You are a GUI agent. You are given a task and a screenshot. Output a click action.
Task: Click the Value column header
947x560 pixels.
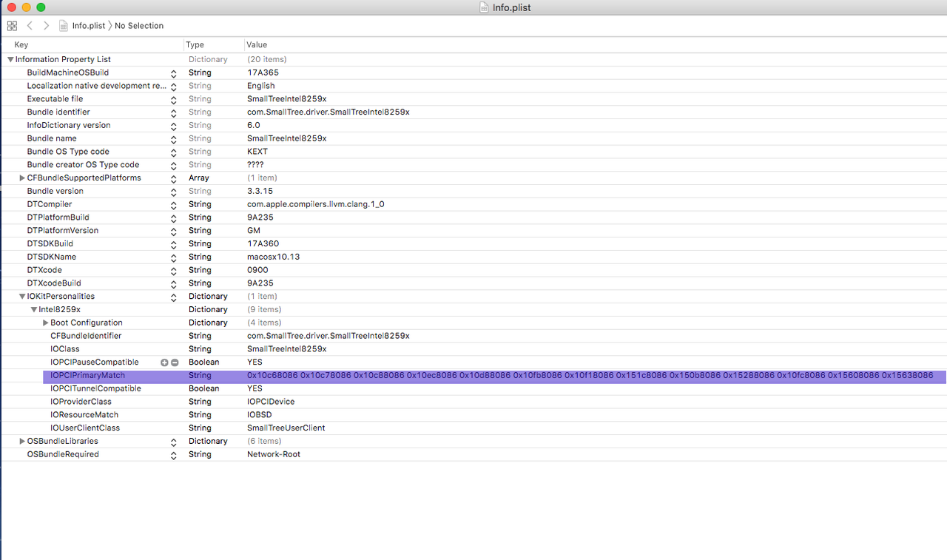[257, 45]
